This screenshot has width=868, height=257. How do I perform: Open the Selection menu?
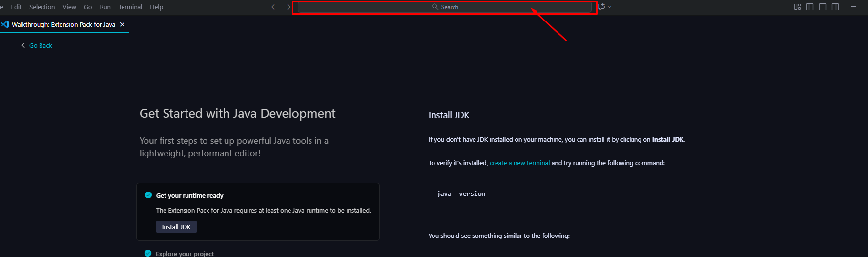coord(42,7)
